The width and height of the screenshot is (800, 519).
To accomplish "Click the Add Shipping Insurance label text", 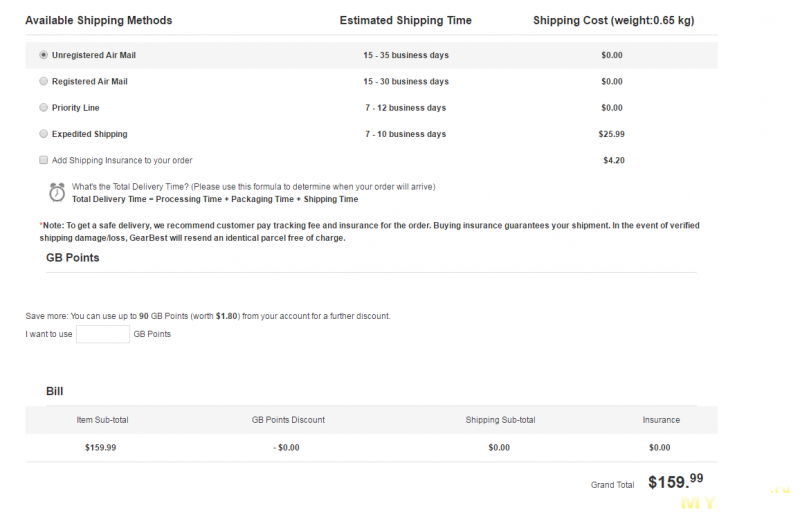I will coord(122,160).
